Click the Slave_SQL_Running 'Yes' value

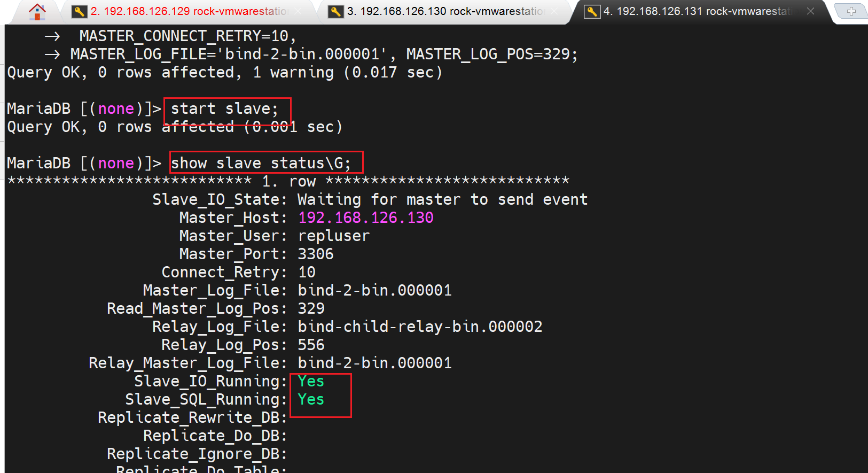pos(311,400)
